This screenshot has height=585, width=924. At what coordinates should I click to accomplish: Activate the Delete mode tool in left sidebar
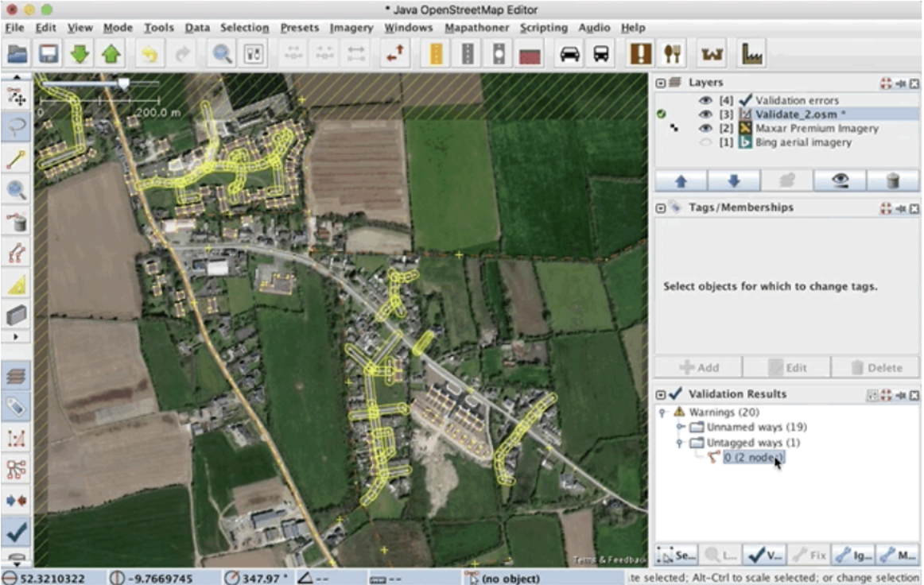(x=16, y=222)
